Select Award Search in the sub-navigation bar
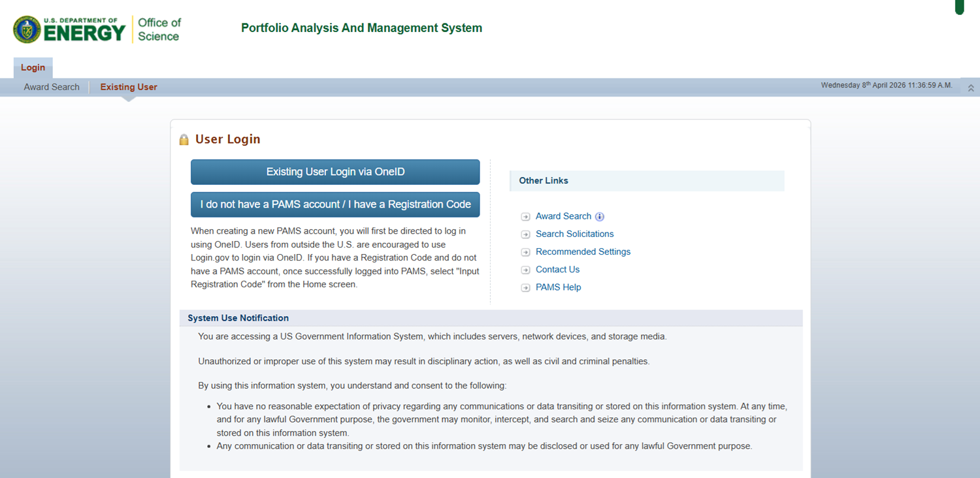This screenshot has height=478, width=980. click(x=52, y=87)
